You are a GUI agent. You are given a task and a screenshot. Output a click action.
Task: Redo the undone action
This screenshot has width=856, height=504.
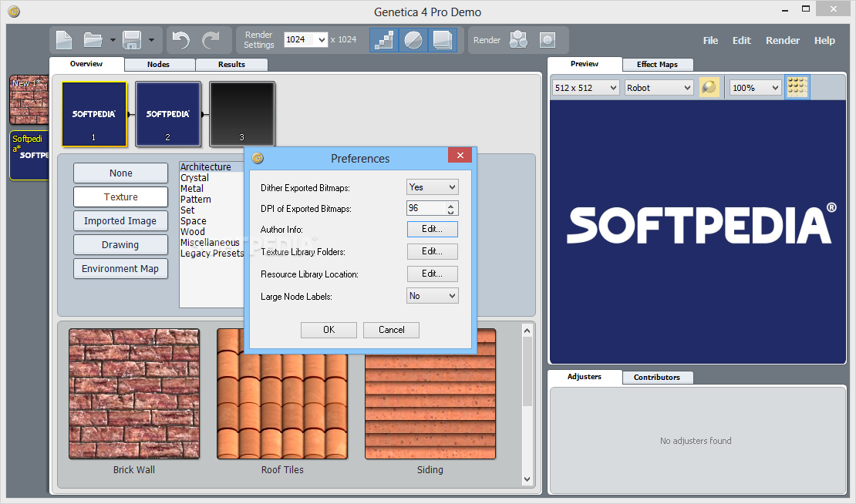coord(211,40)
